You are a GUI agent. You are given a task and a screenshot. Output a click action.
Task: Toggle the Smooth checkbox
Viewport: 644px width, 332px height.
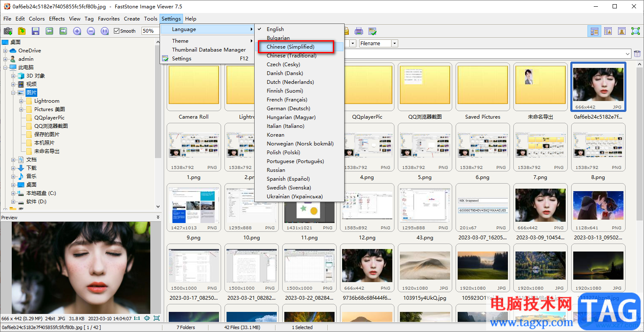tap(117, 31)
